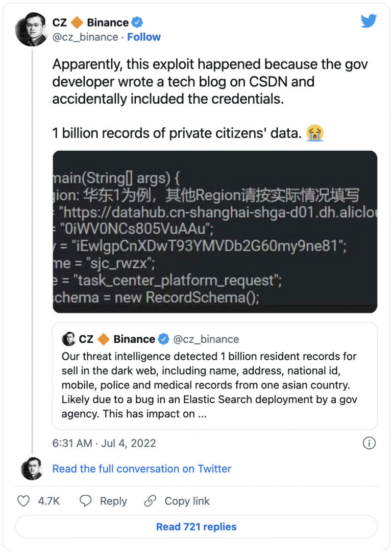
Task: Open the code screenshot image
Action: click(x=215, y=232)
